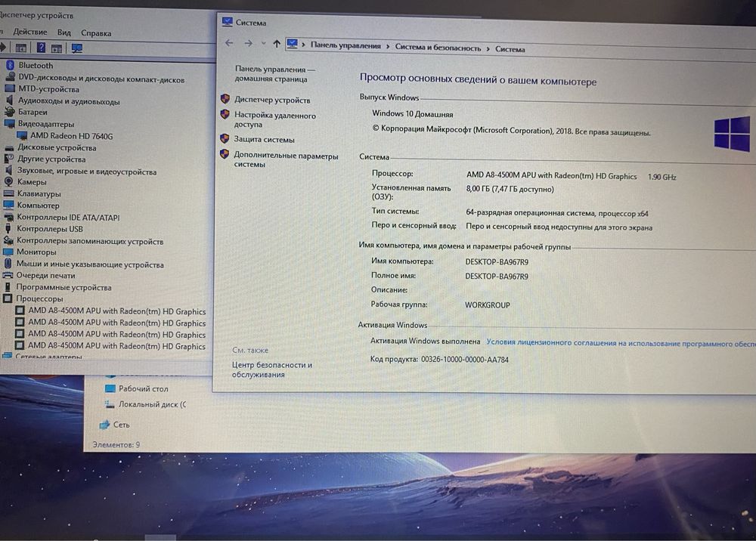Go forward in the Система window
Screen dimensions: 756x541
248,43
